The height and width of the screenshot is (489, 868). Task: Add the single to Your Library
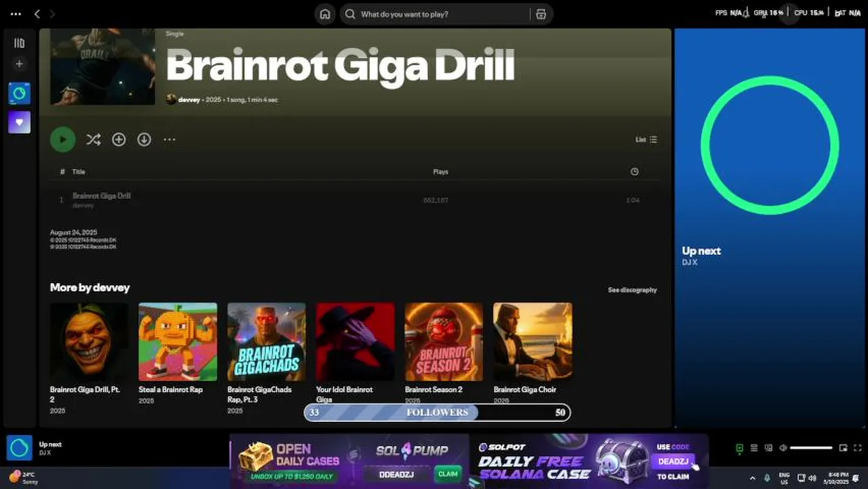tap(119, 139)
